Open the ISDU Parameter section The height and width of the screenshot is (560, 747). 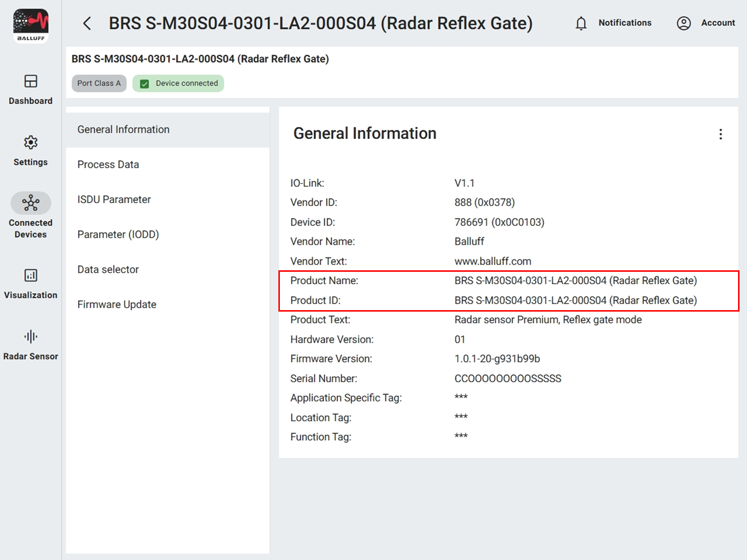pos(114,200)
